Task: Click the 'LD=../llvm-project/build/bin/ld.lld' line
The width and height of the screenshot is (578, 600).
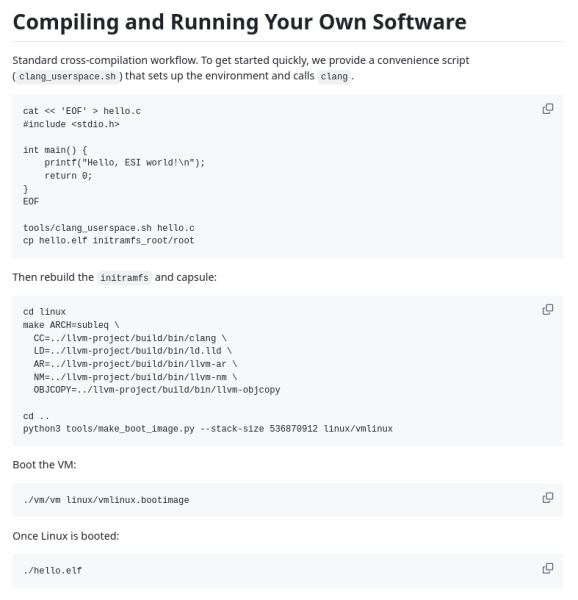Action: 133,351
